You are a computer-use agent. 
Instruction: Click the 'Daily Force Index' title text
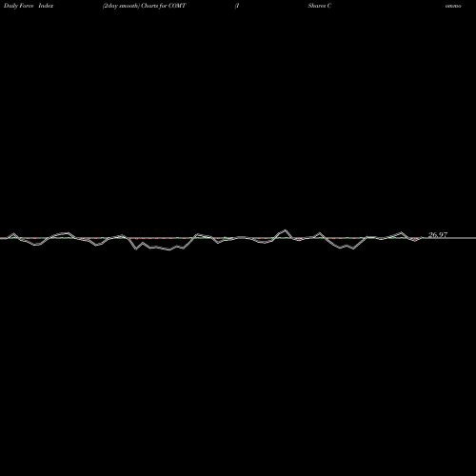tap(29, 6)
